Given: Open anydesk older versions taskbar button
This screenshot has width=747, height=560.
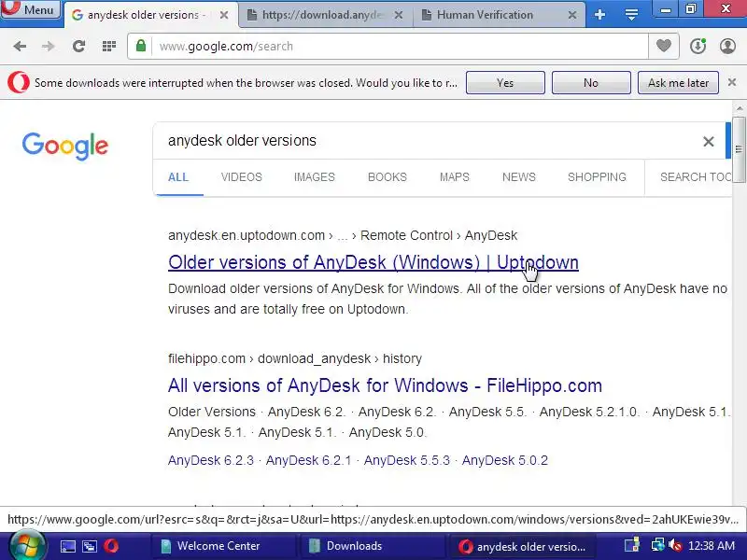Looking at the screenshot, I should [521, 547].
